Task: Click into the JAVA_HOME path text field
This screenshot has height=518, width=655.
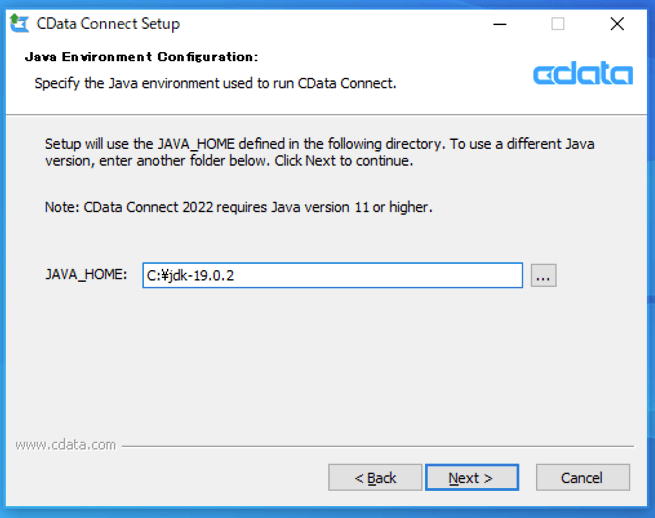Action: point(333,275)
